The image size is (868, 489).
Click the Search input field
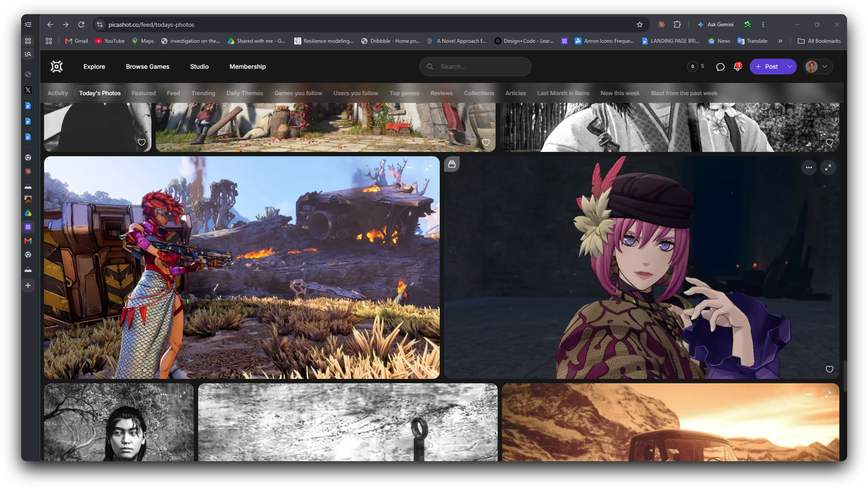475,67
